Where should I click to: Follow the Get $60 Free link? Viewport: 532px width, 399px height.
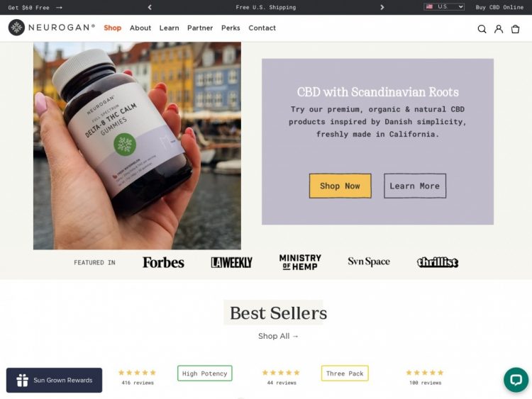click(35, 8)
